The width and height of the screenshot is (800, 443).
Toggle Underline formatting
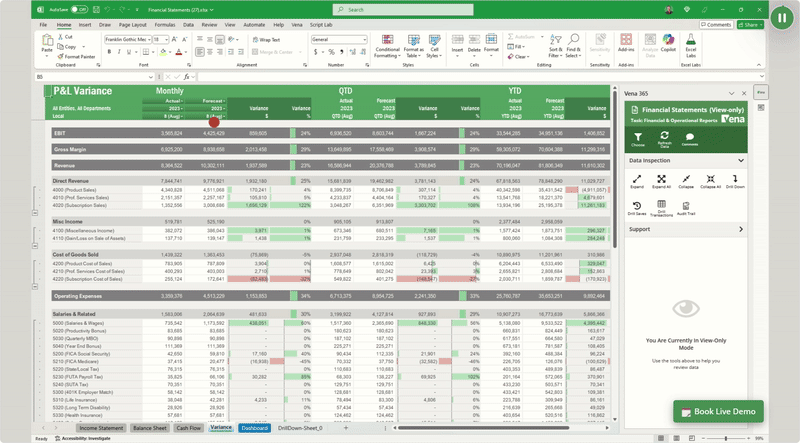[x=129, y=52]
